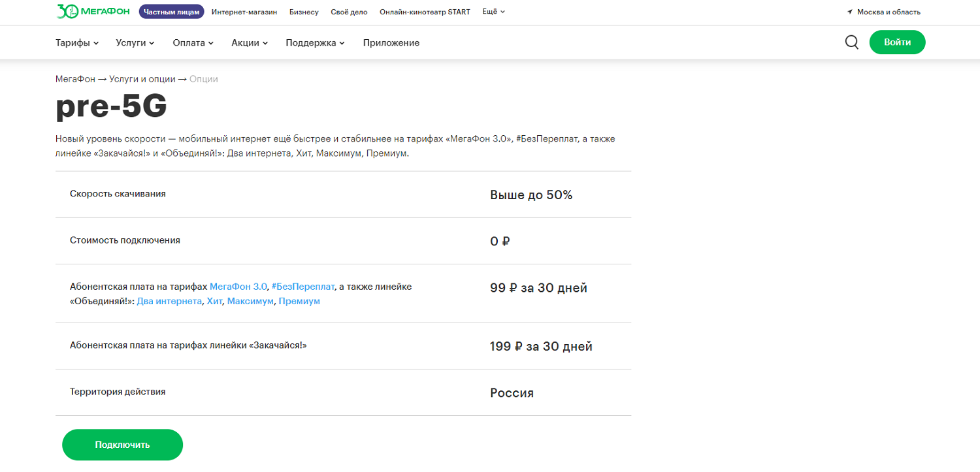The image size is (980, 472).
Task: Select the Частным лицам tab
Action: point(171,12)
